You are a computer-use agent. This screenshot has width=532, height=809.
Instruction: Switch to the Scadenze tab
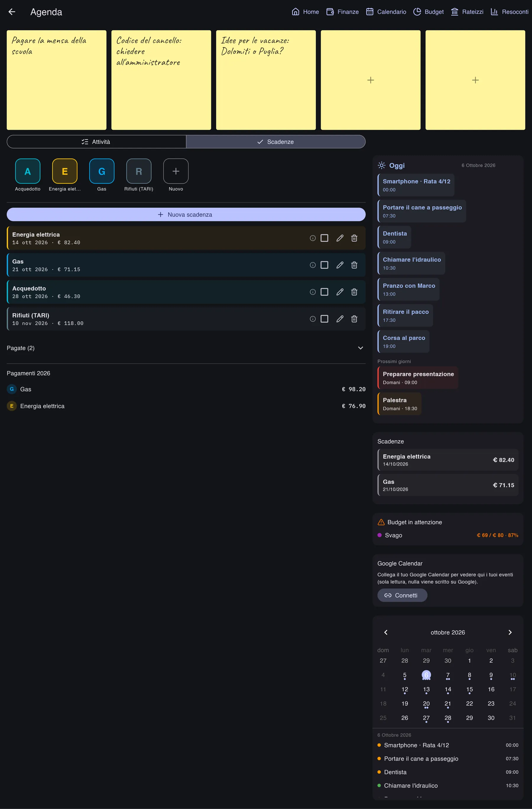276,142
